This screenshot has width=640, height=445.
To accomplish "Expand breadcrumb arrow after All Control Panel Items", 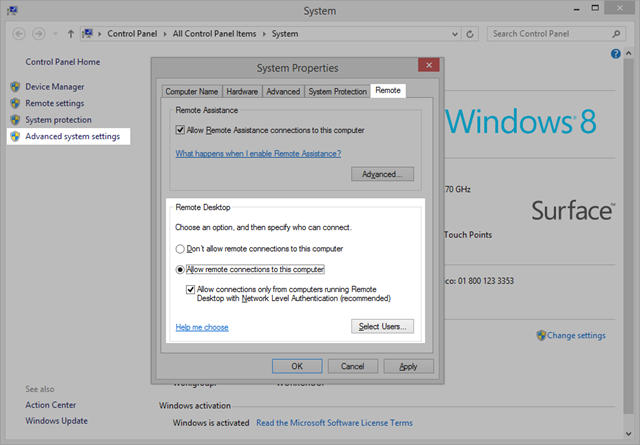I will pos(264,34).
